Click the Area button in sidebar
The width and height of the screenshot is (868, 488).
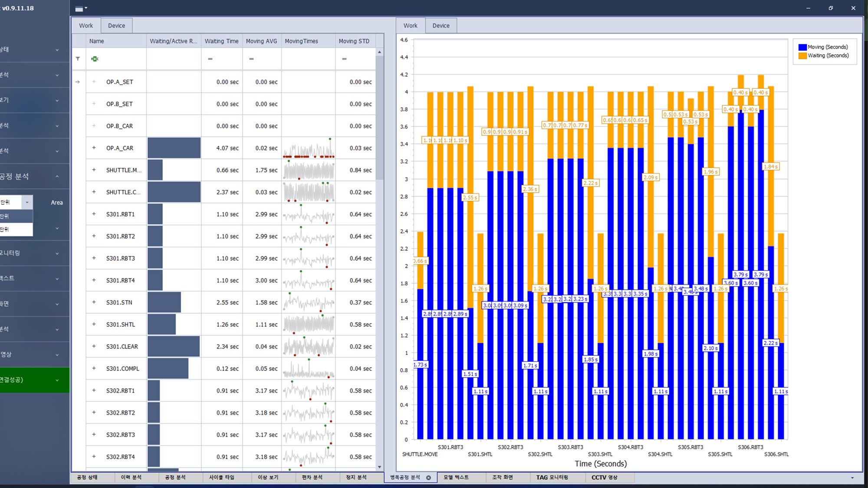pyautogui.click(x=56, y=203)
